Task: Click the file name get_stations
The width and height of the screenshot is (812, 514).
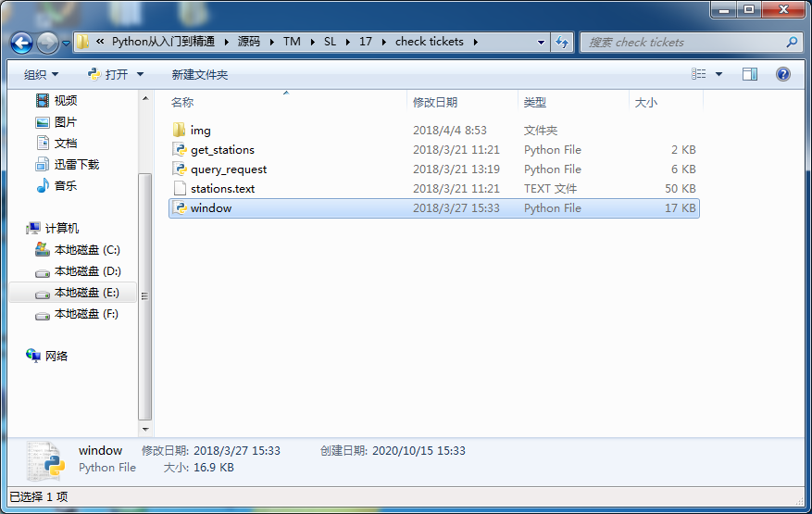Action: click(222, 150)
